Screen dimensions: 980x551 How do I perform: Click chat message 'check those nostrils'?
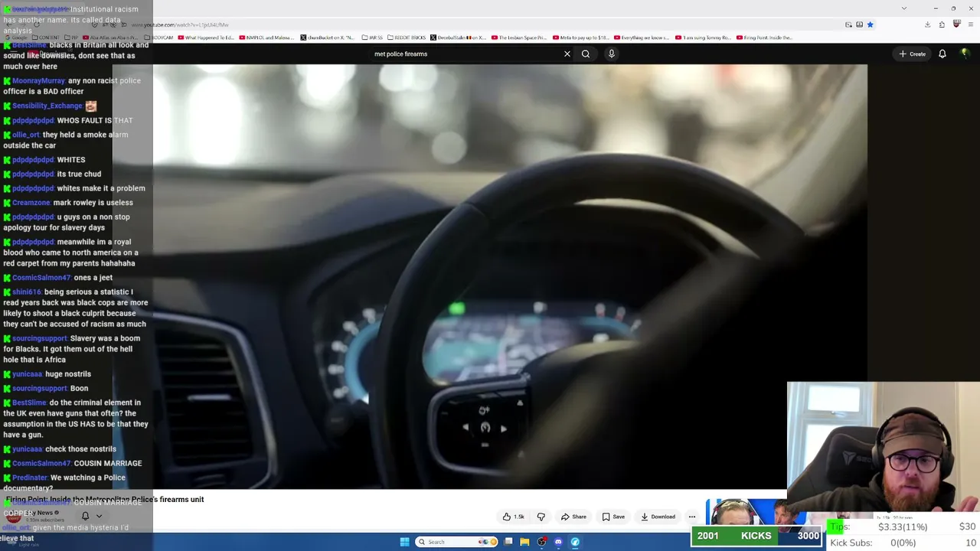tap(81, 449)
